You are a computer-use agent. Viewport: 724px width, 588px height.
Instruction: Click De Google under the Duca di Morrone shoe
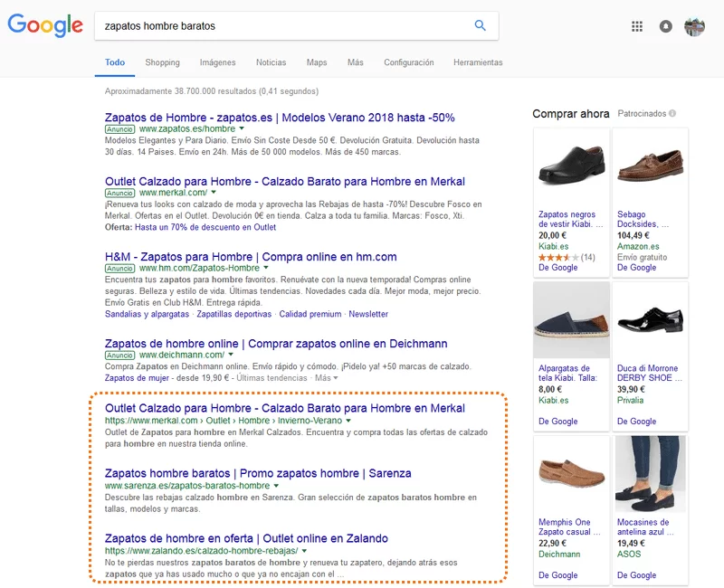click(x=637, y=422)
